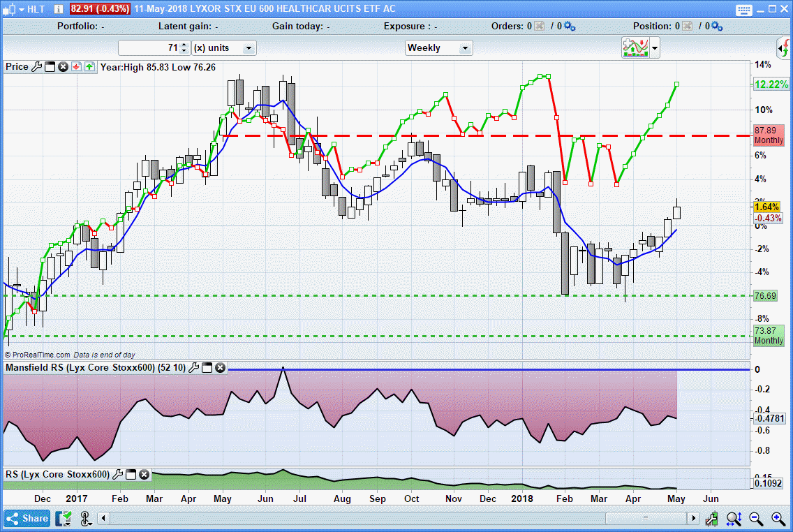Click the 73.87 Monthly support label
The image size is (793, 532).
[x=769, y=336]
